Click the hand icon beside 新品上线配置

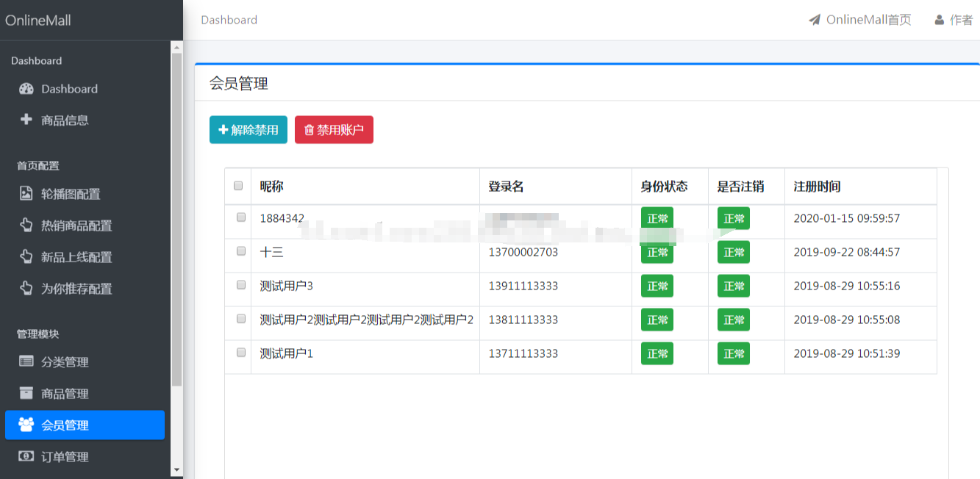(26, 256)
